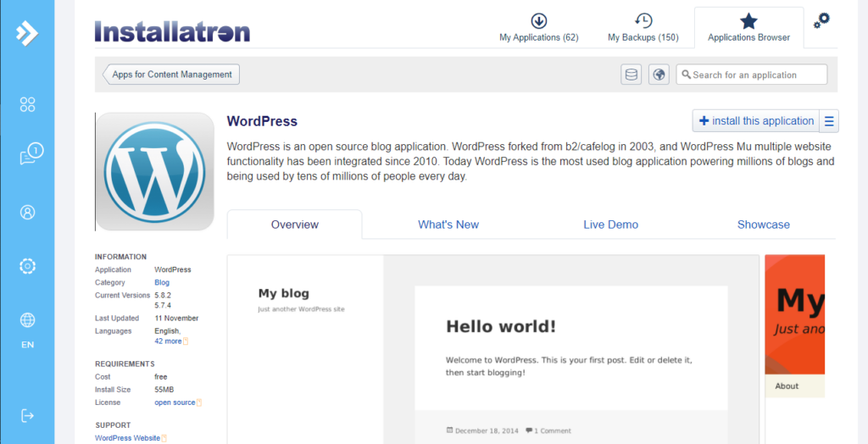
Task: Click the external icon next to open source
Action: 199,403
